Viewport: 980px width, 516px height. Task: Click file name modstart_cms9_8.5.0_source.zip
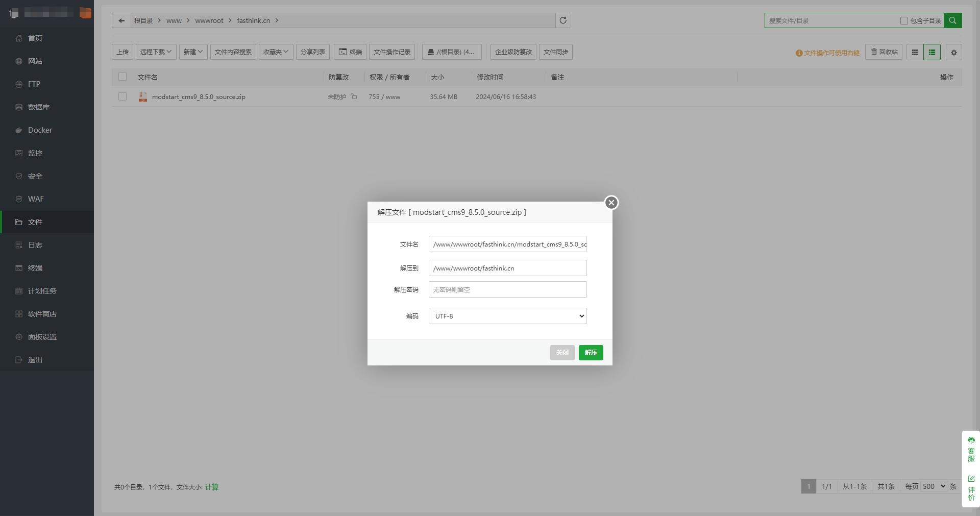(x=199, y=96)
